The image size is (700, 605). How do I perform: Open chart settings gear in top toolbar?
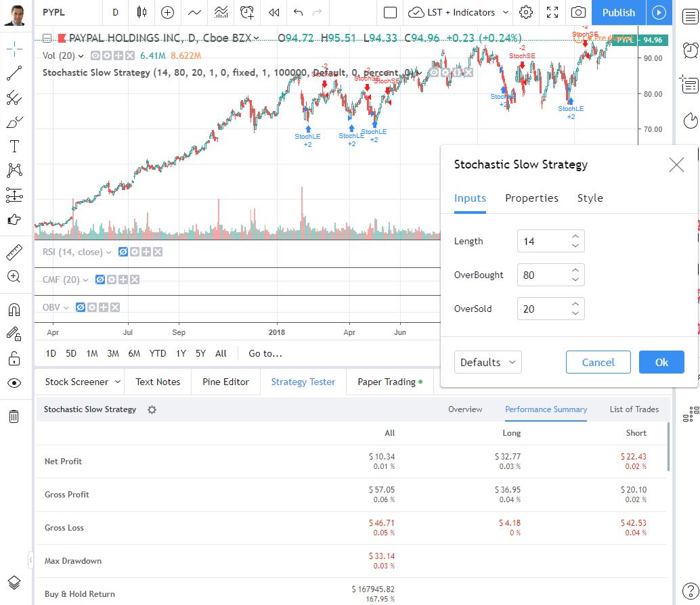pos(525,12)
